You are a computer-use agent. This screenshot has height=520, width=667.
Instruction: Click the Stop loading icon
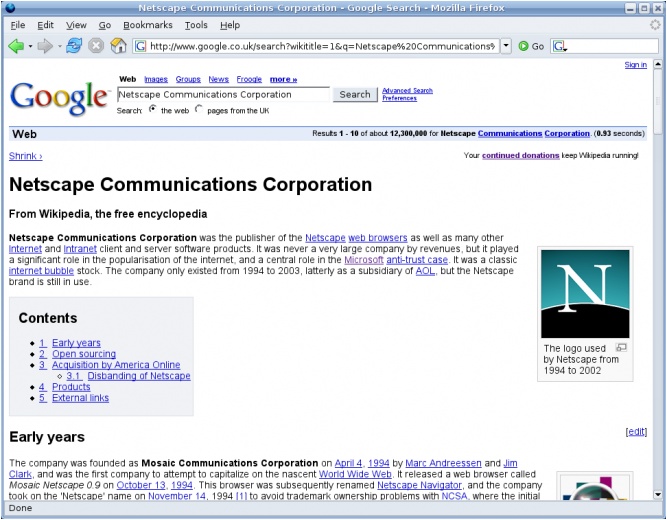(97, 46)
